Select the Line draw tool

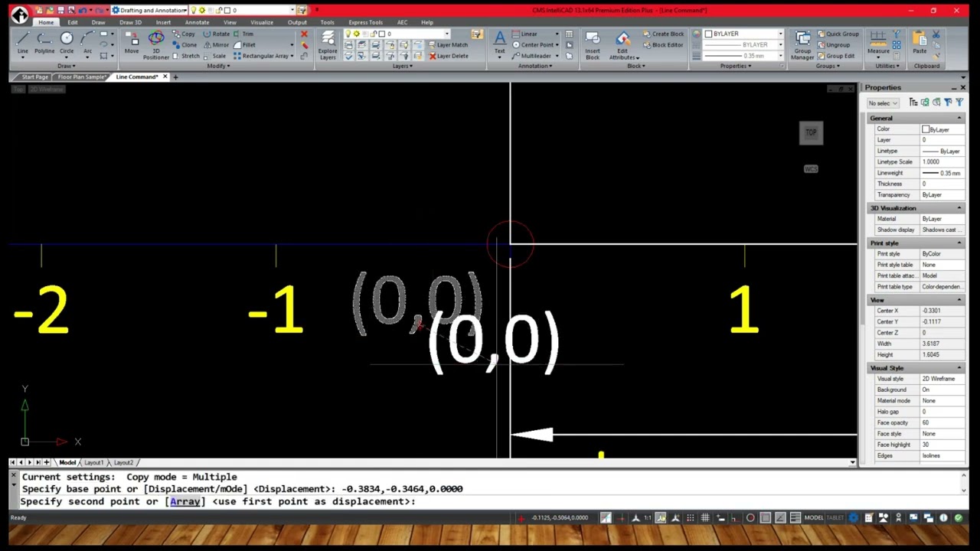tap(22, 42)
